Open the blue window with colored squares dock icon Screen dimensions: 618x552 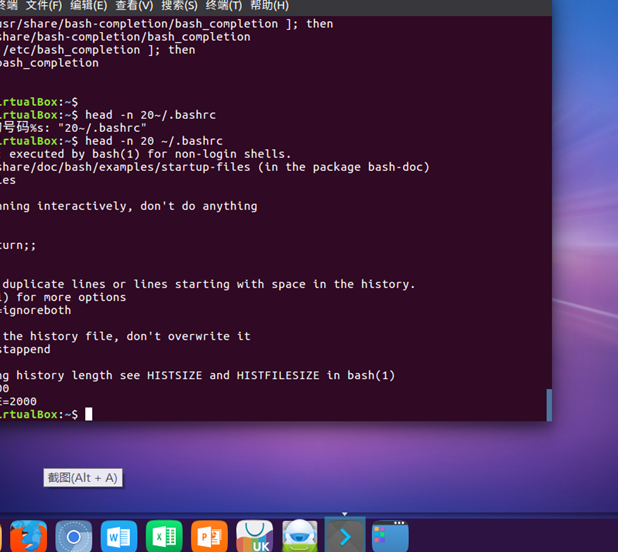click(x=390, y=536)
